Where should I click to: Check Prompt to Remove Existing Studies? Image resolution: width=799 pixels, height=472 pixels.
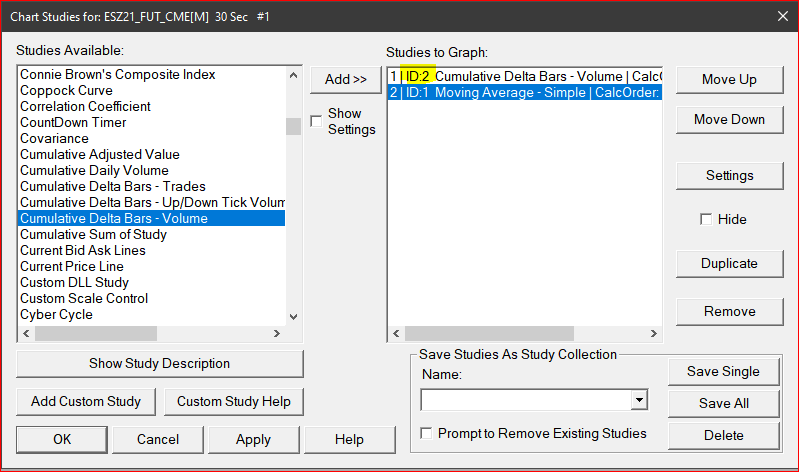[428, 433]
